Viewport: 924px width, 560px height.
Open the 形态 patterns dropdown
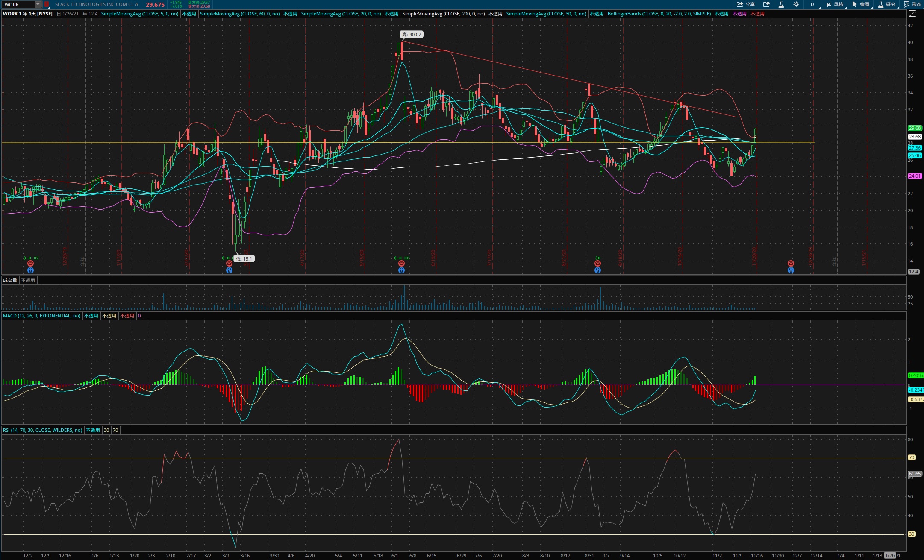[912, 4]
